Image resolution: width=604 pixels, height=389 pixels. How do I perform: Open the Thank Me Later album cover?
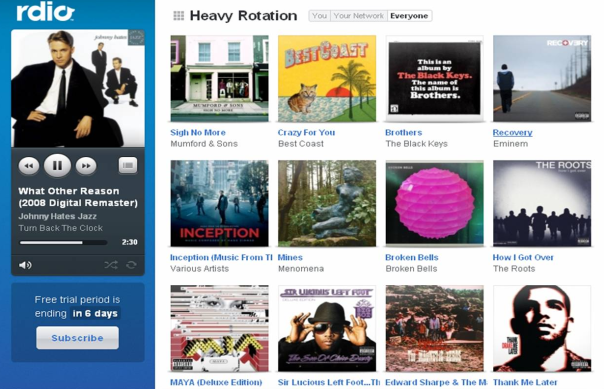pos(542,328)
